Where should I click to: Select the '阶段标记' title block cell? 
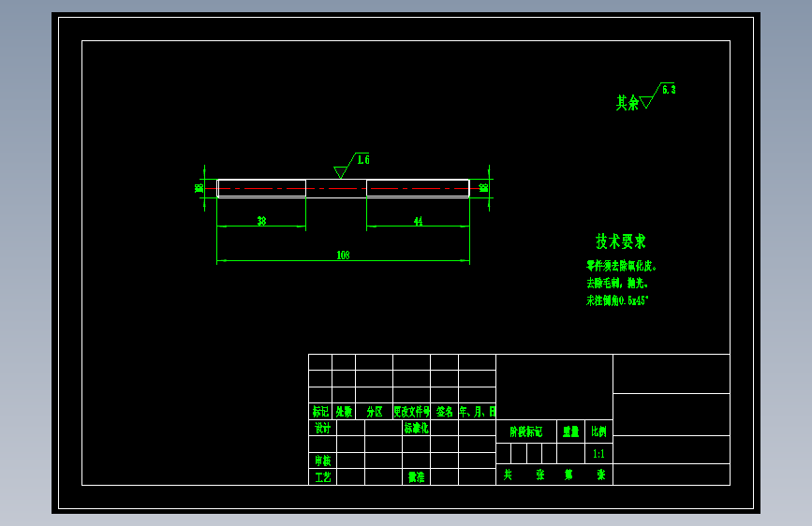[x=526, y=431]
